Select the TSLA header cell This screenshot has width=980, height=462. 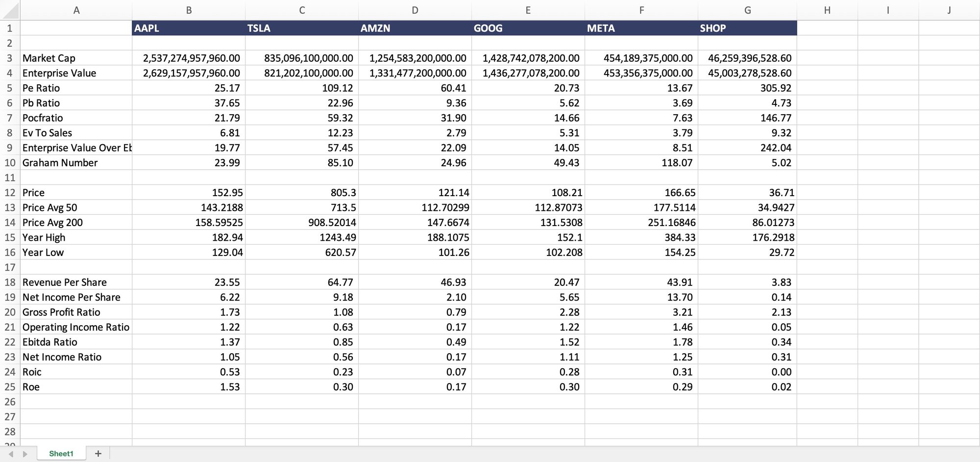tap(301, 28)
